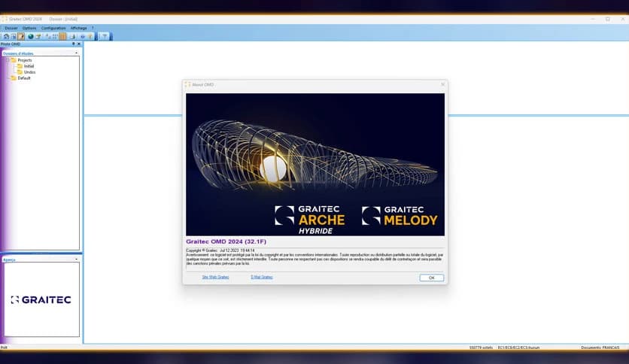Open the E-Mail Graitec link
The width and height of the screenshot is (629, 364).
pyautogui.click(x=262, y=277)
